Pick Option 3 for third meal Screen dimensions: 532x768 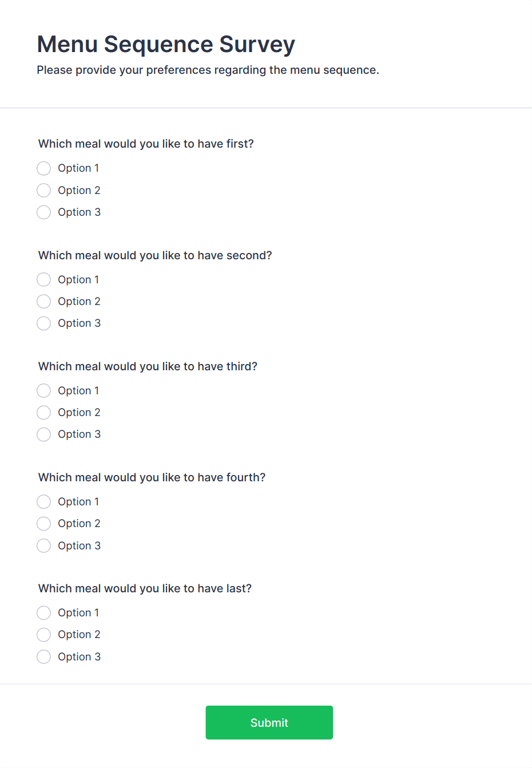pos(44,434)
